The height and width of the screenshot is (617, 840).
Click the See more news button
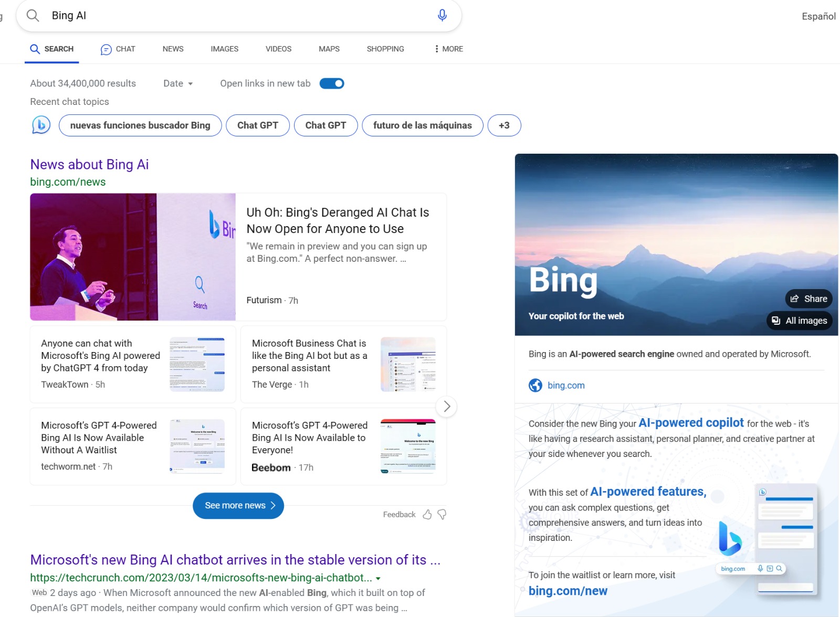pyautogui.click(x=238, y=505)
